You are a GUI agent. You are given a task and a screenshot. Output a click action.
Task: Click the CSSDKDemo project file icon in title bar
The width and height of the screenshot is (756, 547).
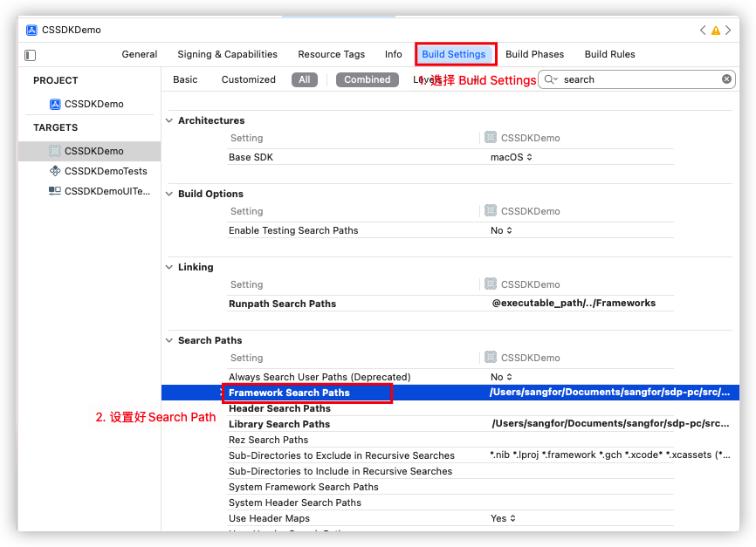31,30
